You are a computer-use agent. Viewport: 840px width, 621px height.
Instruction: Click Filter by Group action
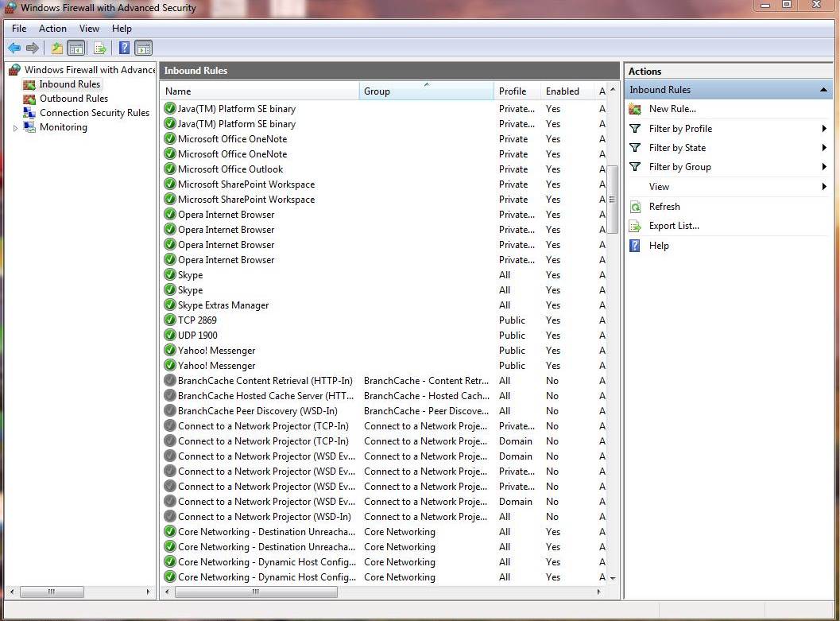click(x=679, y=167)
